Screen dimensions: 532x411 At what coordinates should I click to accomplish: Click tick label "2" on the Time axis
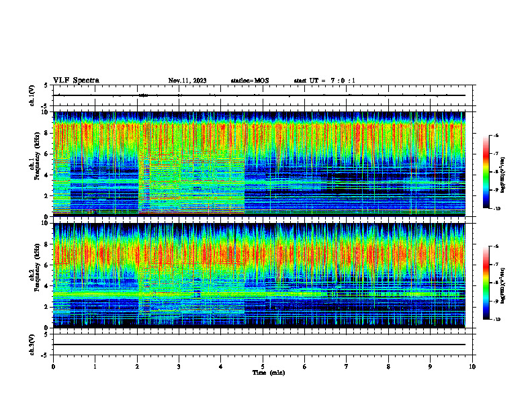coord(137,367)
